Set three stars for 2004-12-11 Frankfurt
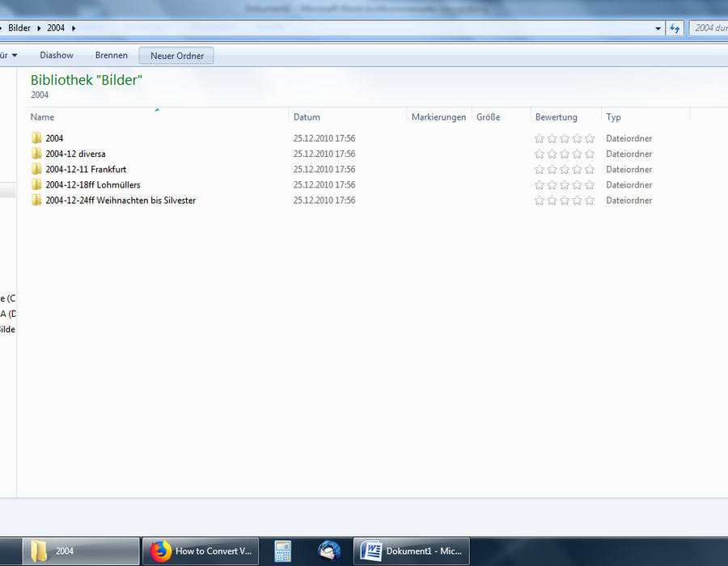 [565, 169]
